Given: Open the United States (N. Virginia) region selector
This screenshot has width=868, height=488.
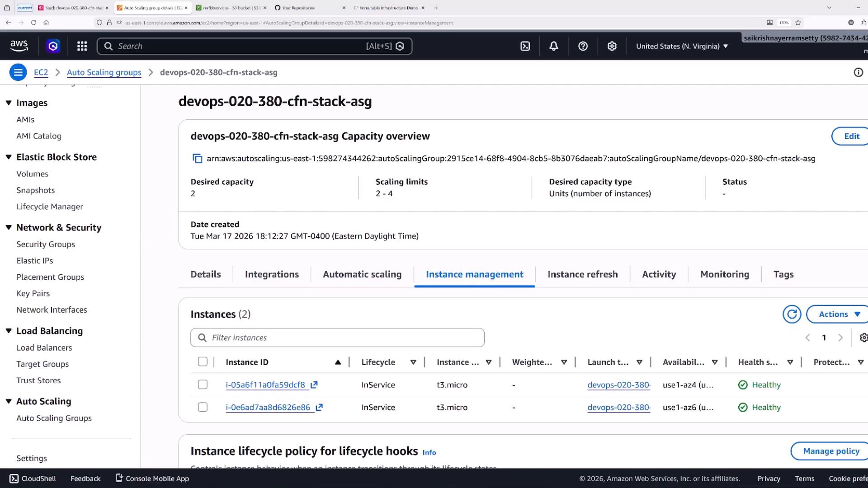Looking at the screenshot, I should click(682, 46).
